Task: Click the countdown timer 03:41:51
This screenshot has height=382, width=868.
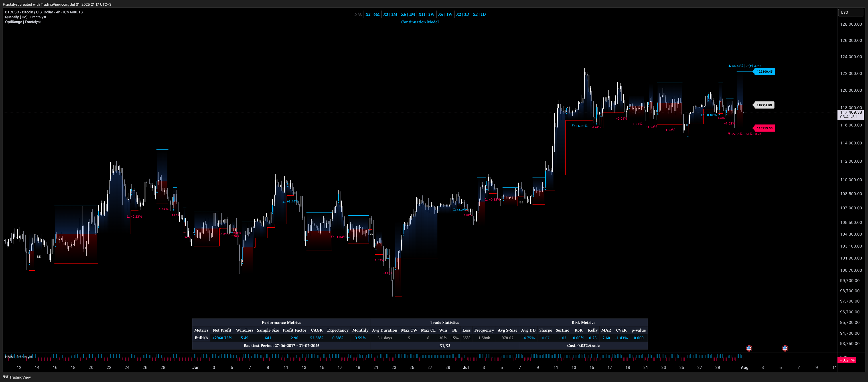Action: tap(848, 117)
